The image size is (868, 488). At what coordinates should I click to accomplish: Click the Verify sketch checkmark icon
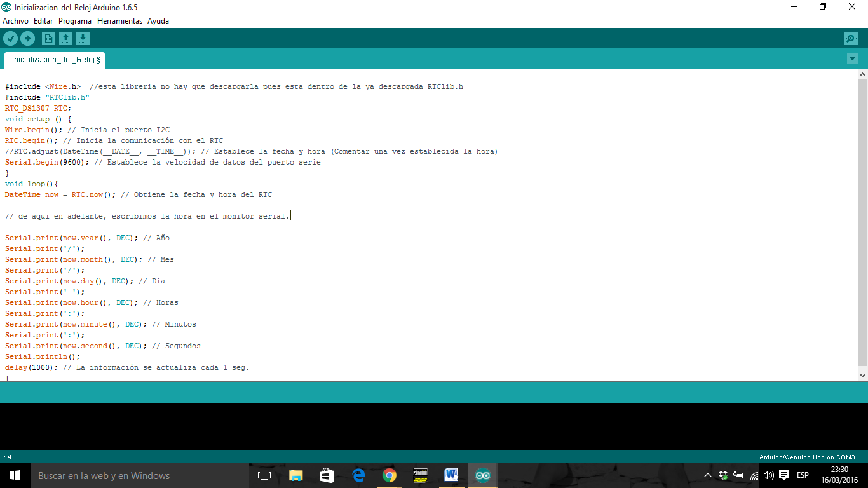point(11,38)
